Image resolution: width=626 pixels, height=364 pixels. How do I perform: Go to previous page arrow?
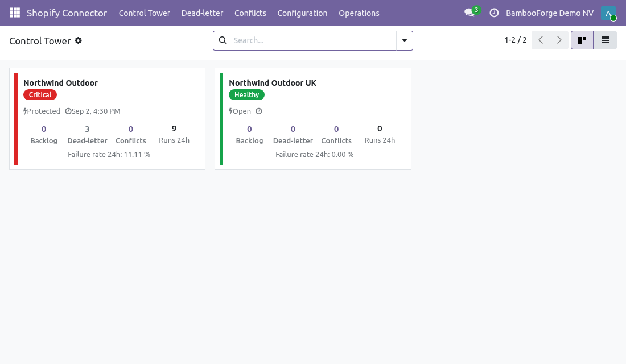[x=541, y=40]
